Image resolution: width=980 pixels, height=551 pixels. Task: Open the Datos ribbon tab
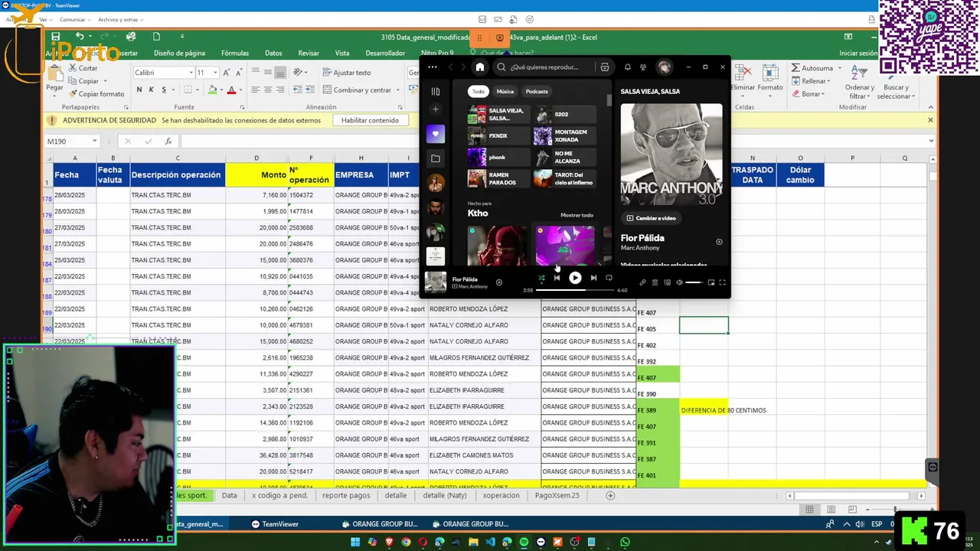273,54
